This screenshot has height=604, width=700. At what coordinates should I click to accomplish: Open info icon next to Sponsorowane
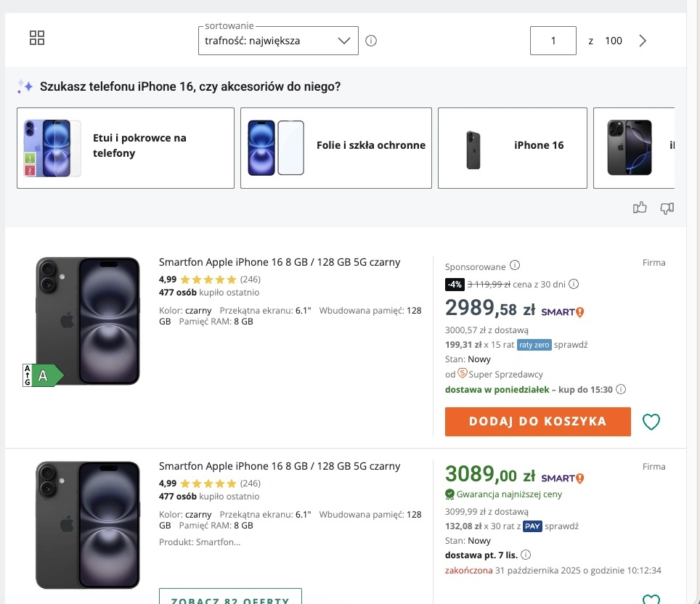click(x=515, y=266)
